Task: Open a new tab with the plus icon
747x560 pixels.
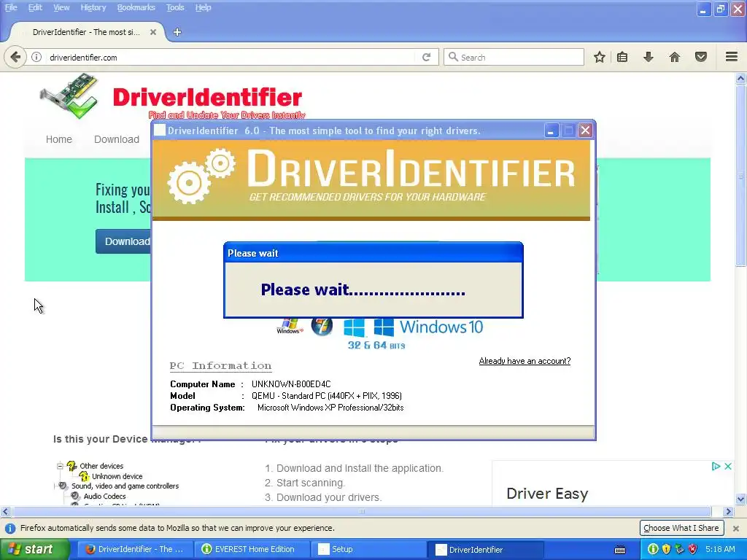Action: (x=177, y=32)
